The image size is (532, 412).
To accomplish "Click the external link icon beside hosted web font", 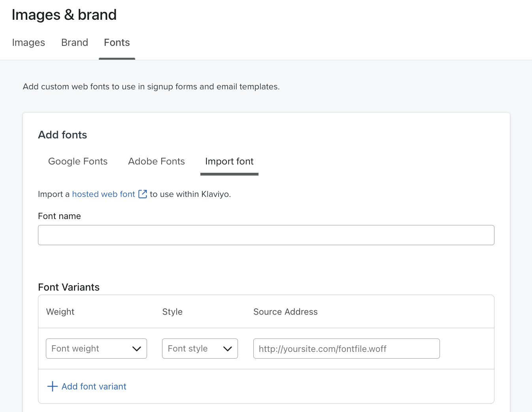I will pos(142,194).
